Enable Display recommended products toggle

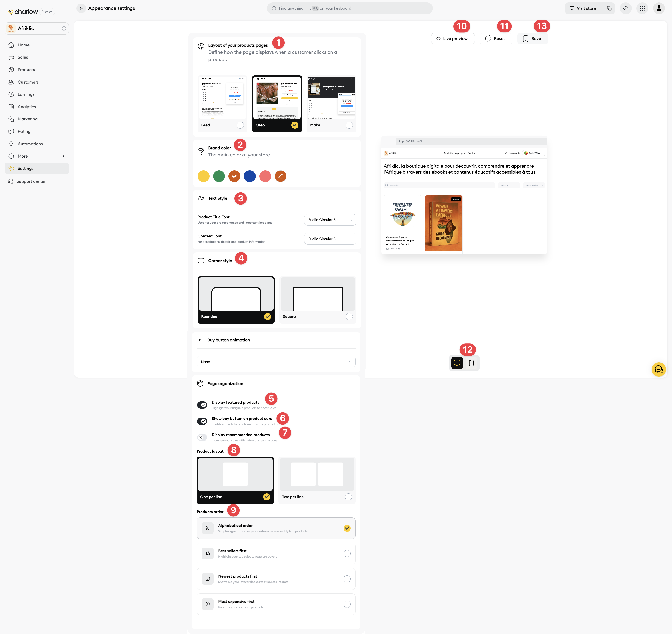tap(202, 437)
